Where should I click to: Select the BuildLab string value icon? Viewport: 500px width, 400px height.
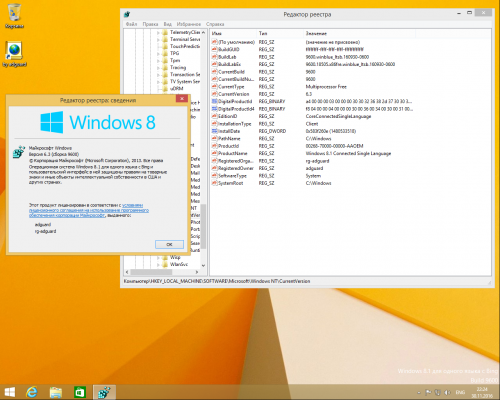[x=215, y=57]
